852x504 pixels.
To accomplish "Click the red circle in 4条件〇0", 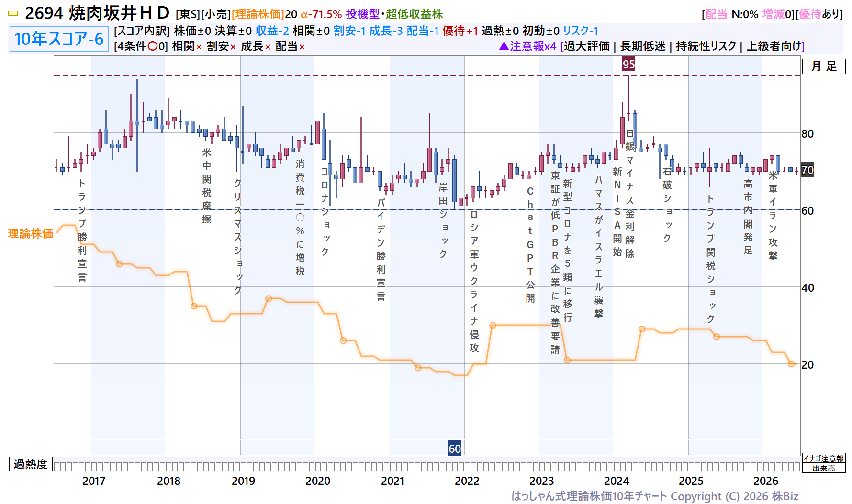I will (153, 46).
